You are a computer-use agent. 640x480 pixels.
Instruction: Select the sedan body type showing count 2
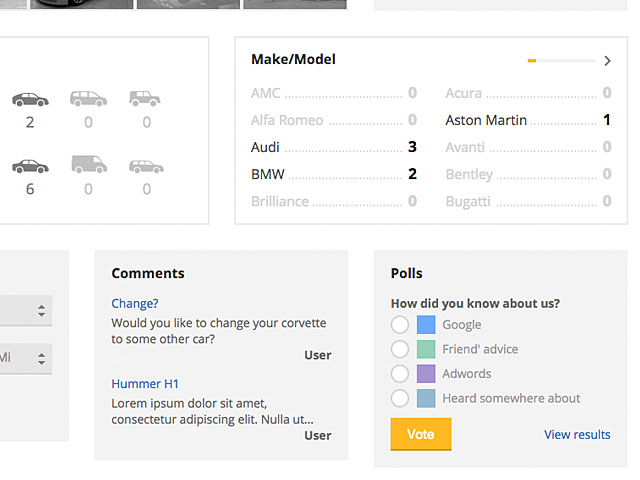pos(30,100)
